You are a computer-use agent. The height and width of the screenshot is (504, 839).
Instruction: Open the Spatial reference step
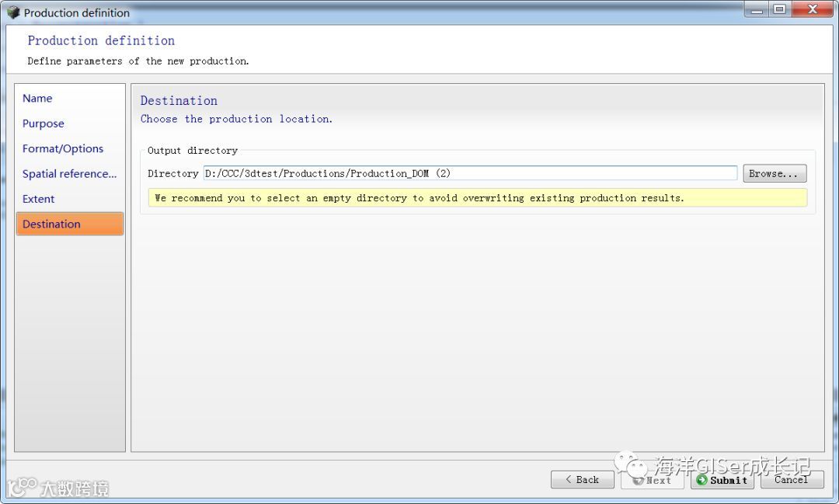pos(69,174)
